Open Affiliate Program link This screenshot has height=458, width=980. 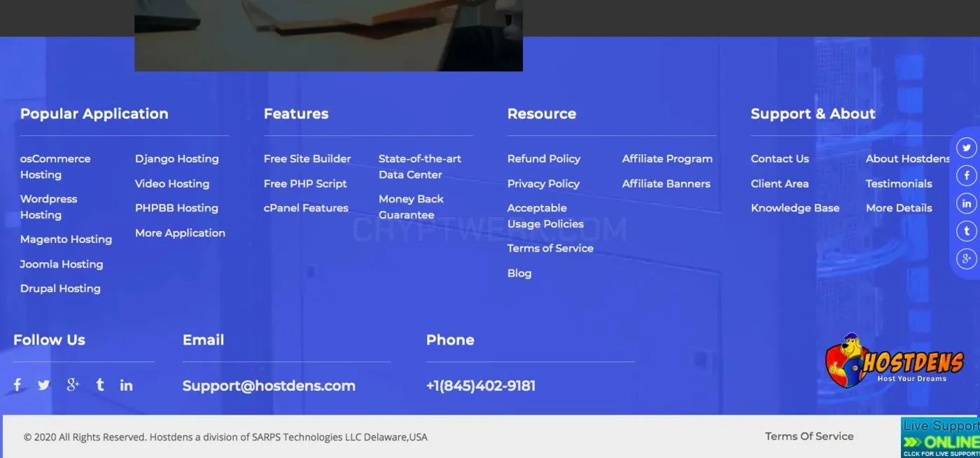click(667, 159)
